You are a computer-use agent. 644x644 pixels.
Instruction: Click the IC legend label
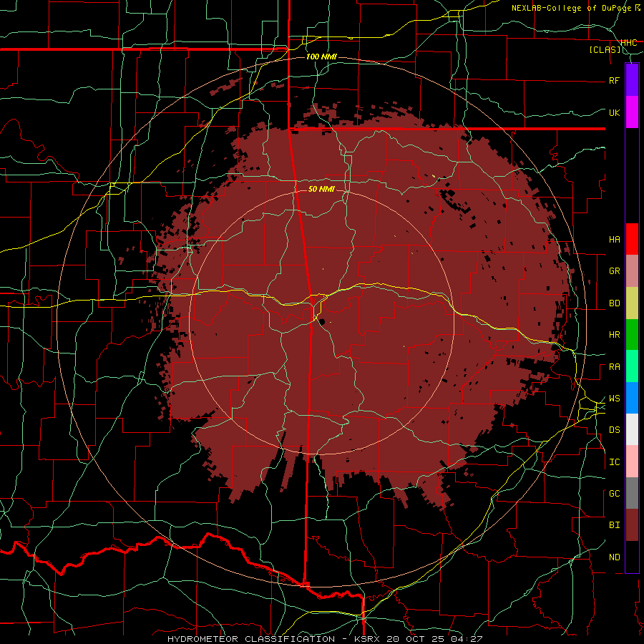point(614,462)
